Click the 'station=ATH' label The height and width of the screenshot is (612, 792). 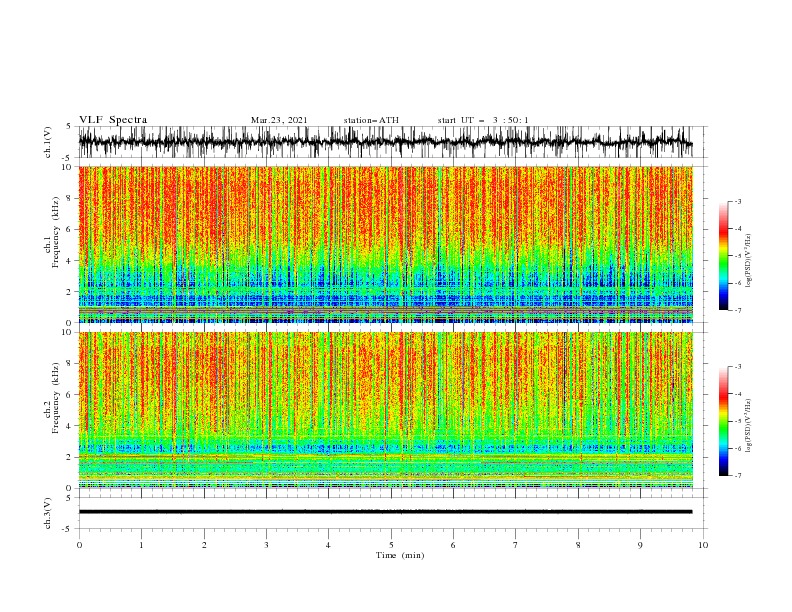tap(371, 120)
